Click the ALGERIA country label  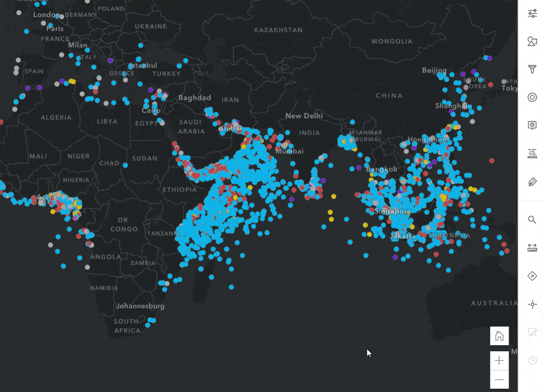56,118
